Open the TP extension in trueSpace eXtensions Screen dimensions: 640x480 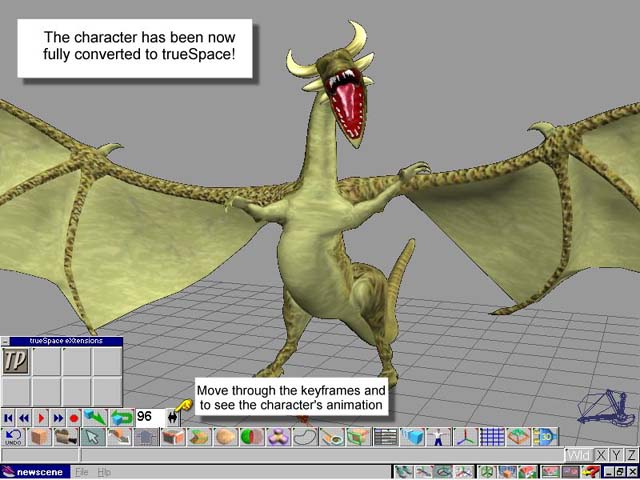point(16,361)
